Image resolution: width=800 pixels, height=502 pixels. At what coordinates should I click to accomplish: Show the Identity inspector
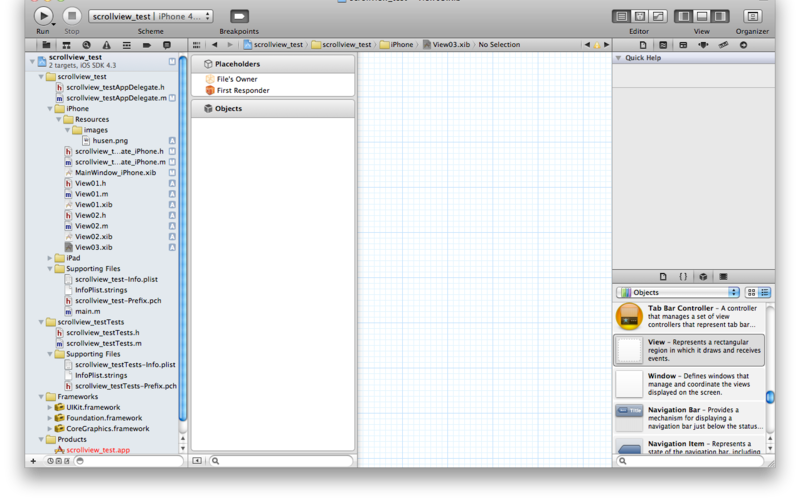pyautogui.click(x=683, y=45)
